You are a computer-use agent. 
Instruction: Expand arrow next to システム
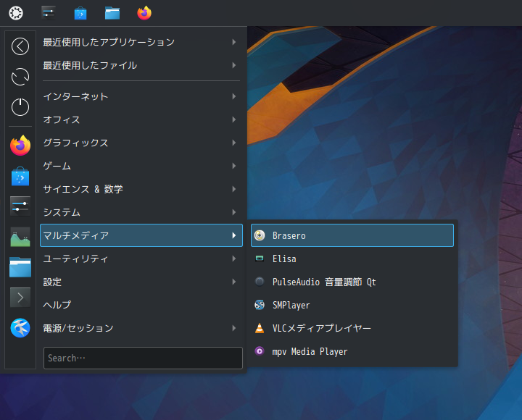234,212
